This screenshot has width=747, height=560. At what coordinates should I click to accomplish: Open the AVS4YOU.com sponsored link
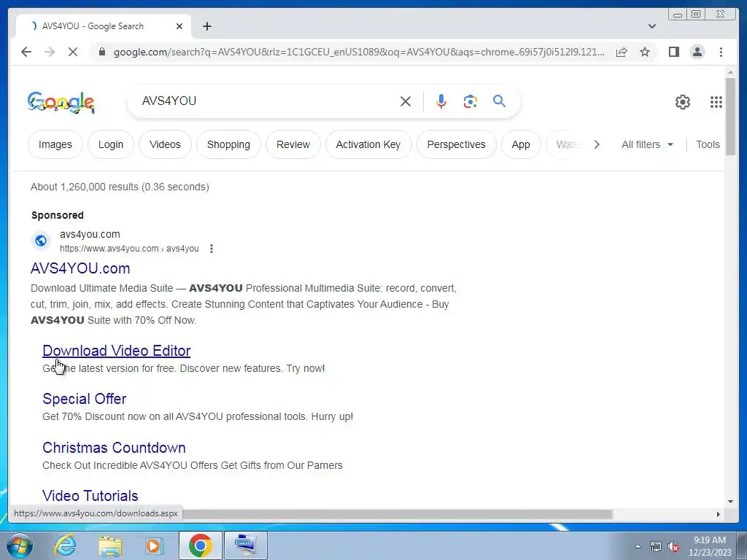pyautogui.click(x=80, y=268)
